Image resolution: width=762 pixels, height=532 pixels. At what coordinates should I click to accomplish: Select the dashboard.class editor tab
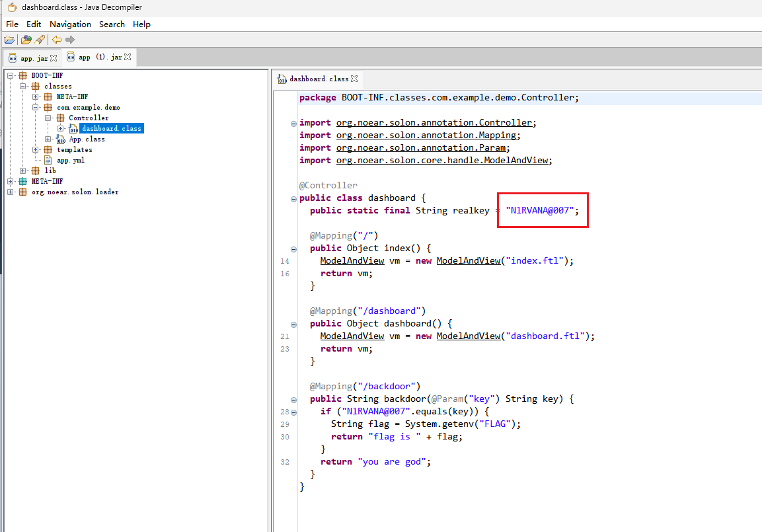pyautogui.click(x=319, y=79)
